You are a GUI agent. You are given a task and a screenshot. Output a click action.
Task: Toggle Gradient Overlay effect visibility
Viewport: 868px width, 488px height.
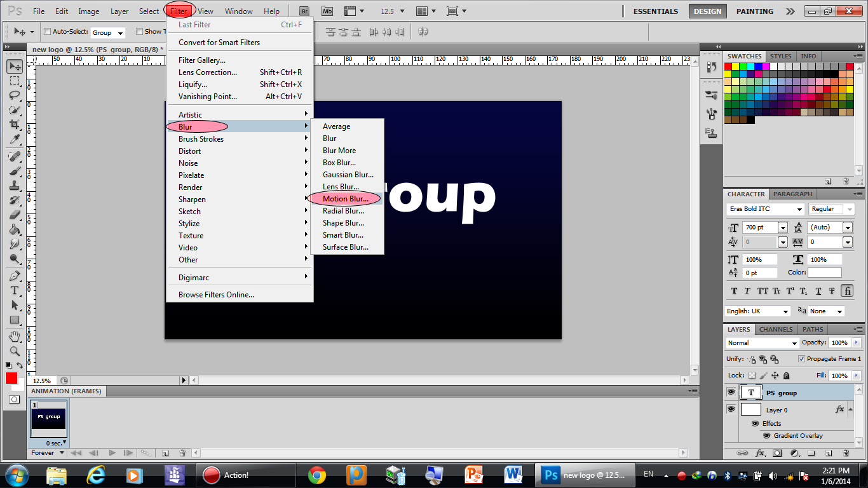(766, 436)
